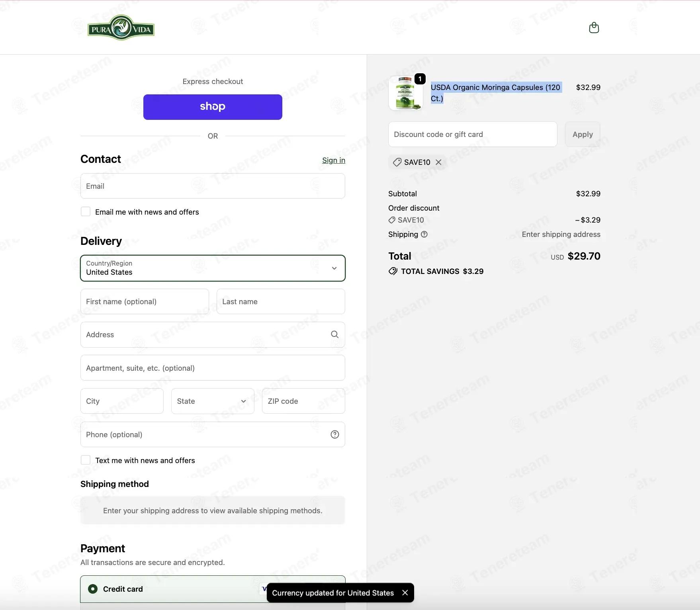Click the Sign in link

334,160
